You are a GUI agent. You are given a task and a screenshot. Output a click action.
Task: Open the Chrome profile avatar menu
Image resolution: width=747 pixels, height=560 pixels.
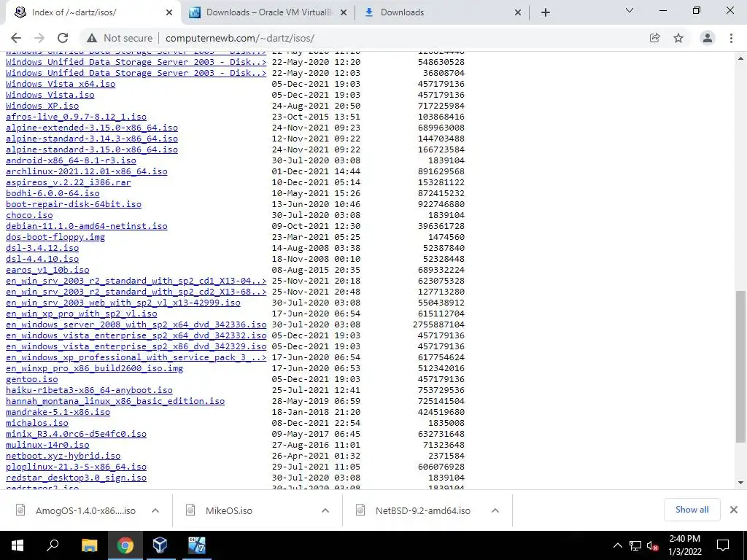(708, 38)
